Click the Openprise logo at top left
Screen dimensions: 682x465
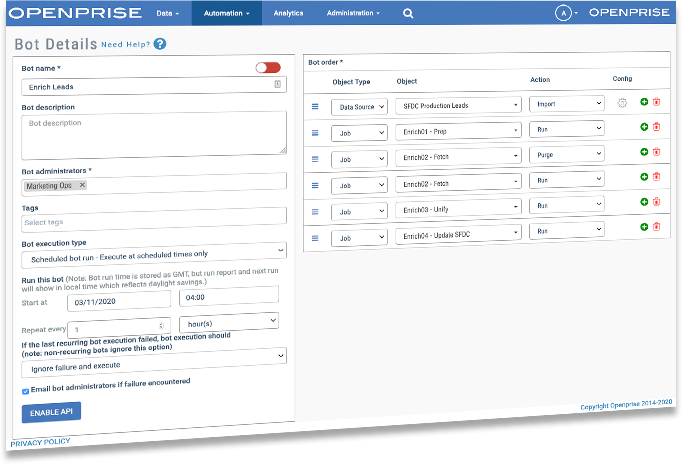pos(75,13)
